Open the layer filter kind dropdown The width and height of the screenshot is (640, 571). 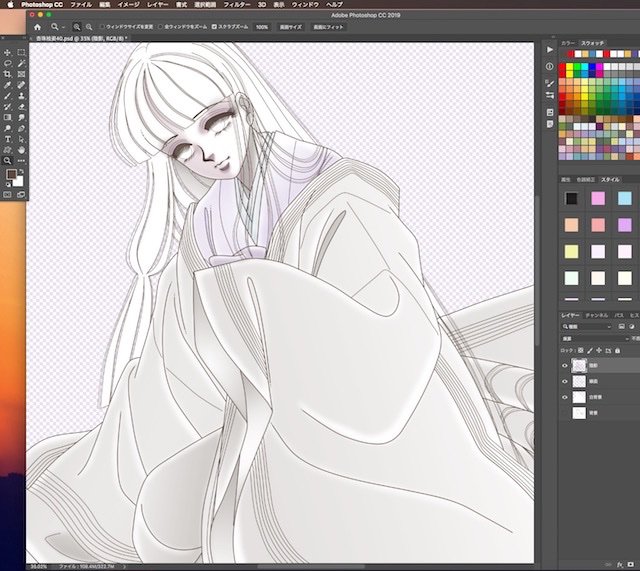click(587, 327)
